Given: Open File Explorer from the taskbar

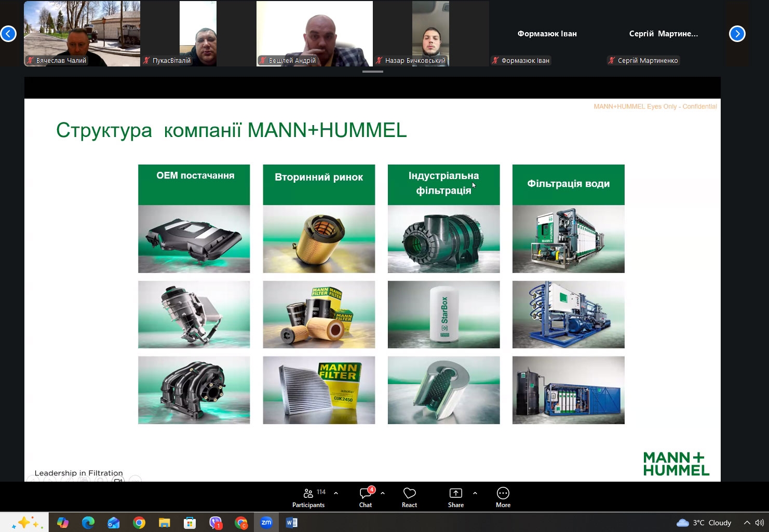Looking at the screenshot, I should coord(165,523).
